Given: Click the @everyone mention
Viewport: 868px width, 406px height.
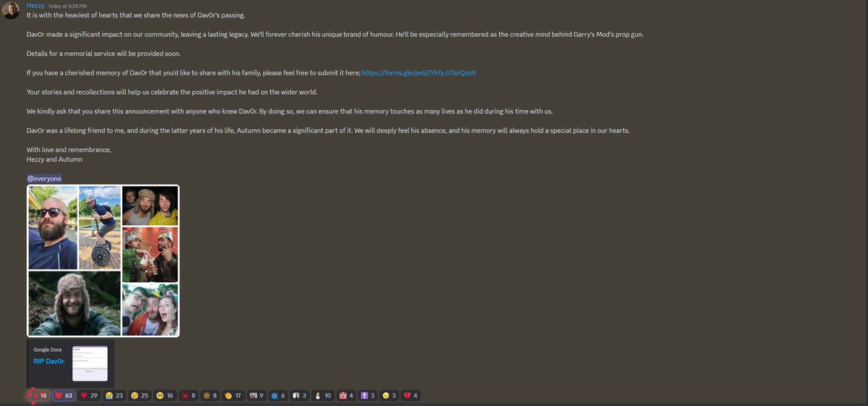Looking at the screenshot, I should click(44, 178).
